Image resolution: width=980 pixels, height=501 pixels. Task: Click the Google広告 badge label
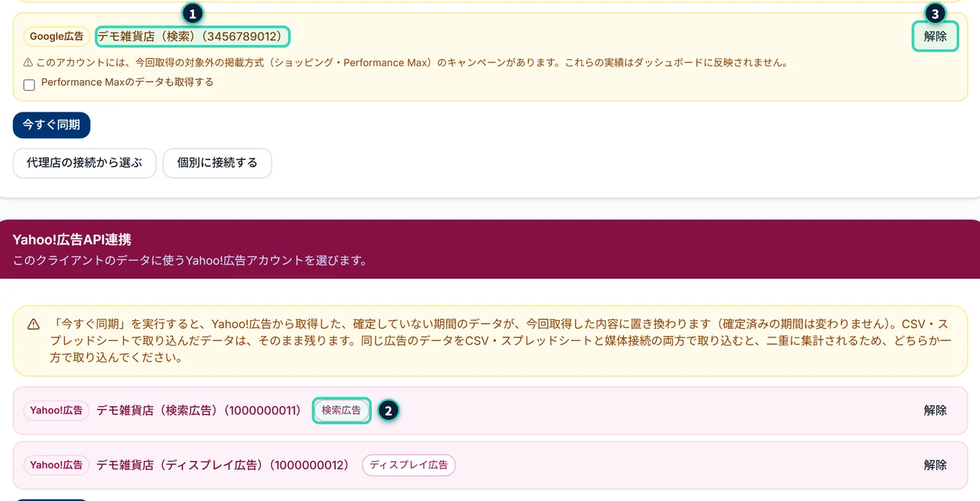[x=57, y=36]
